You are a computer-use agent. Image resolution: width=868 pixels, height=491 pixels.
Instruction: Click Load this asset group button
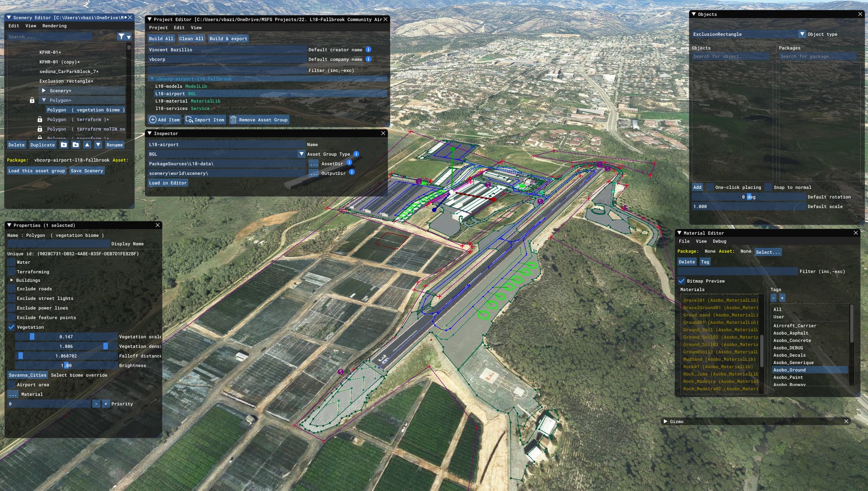pos(37,171)
